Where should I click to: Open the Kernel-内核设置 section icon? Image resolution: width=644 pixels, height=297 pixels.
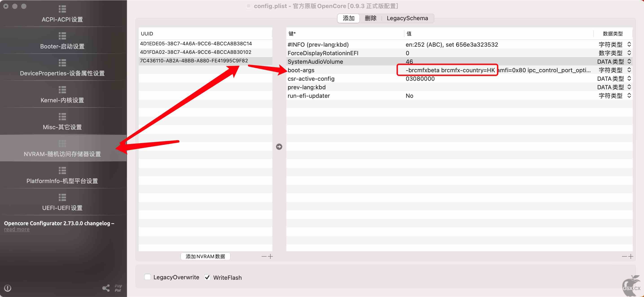coord(62,90)
